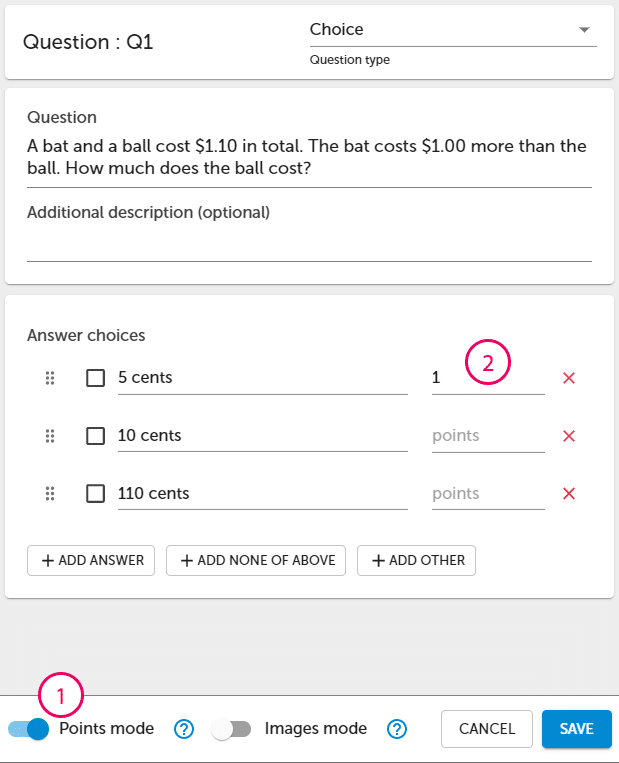Disable the Points mode toggle
619x763 pixels.
point(29,729)
